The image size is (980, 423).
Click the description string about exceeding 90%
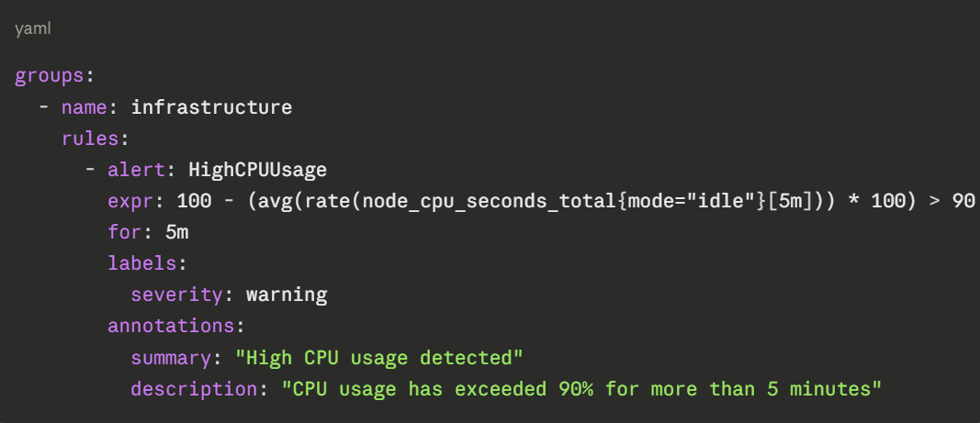(581, 388)
